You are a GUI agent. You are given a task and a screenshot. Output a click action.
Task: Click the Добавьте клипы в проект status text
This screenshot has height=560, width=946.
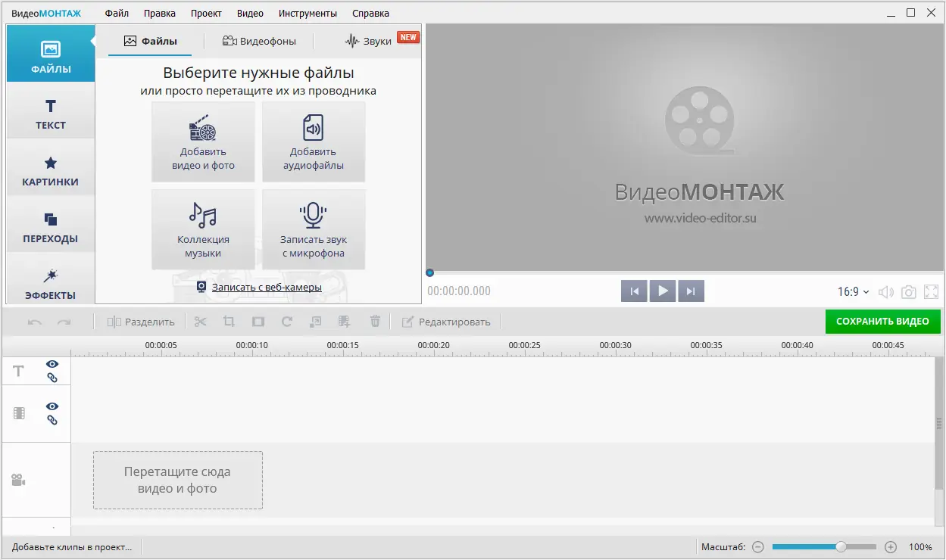72,546
